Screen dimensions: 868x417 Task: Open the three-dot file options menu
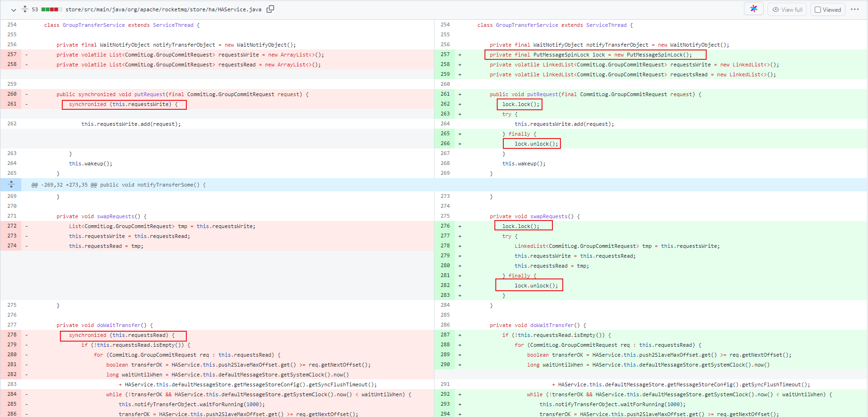[855, 9]
